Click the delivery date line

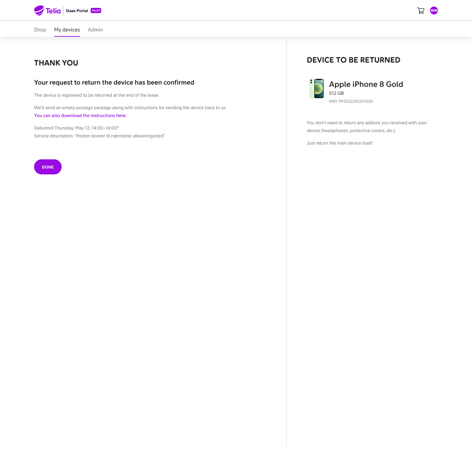point(76,128)
